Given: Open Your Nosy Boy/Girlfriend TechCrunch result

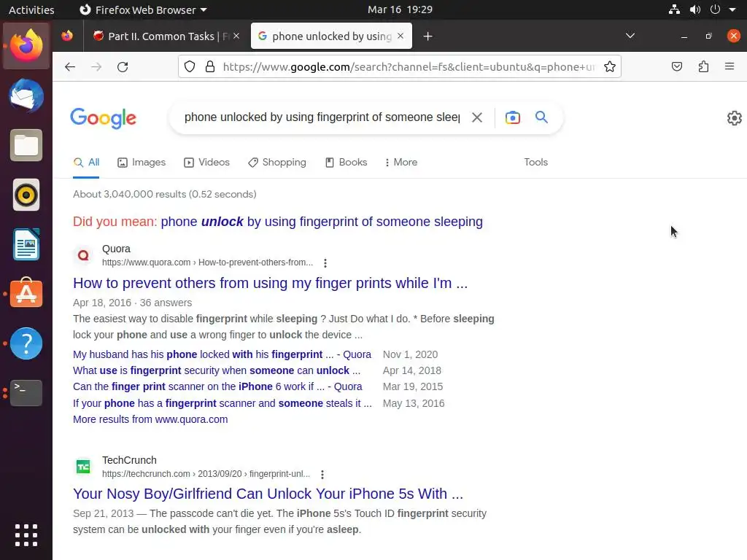Looking at the screenshot, I should [268, 494].
